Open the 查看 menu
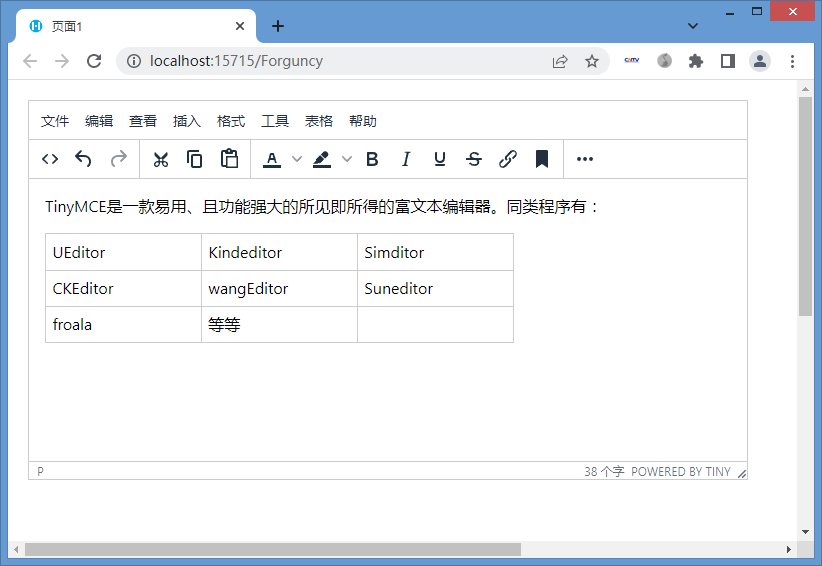Image resolution: width=822 pixels, height=566 pixels. point(143,121)
